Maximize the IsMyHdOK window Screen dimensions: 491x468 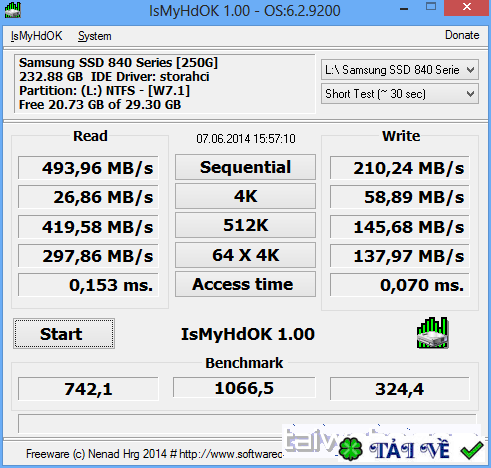[431, 7]
